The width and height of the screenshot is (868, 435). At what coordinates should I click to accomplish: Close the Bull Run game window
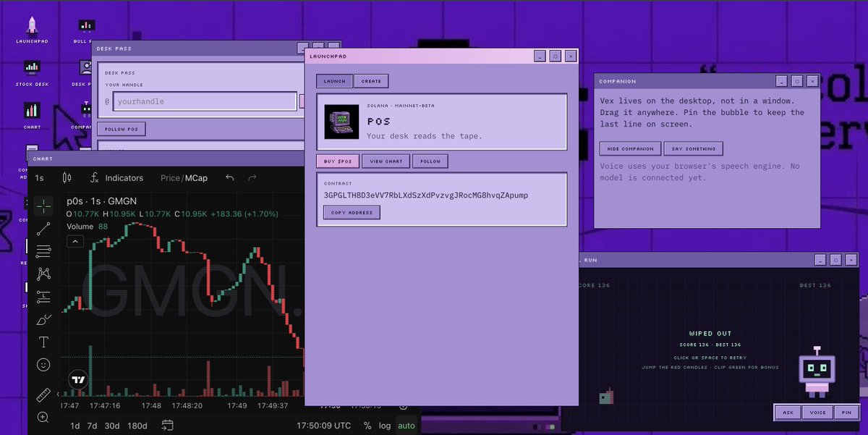coord(851,259)
